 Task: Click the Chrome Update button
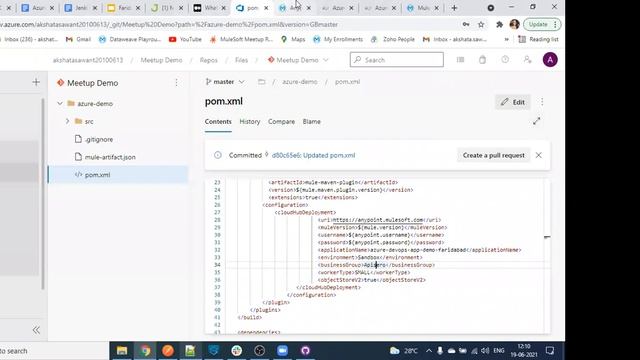pos(541,24)
